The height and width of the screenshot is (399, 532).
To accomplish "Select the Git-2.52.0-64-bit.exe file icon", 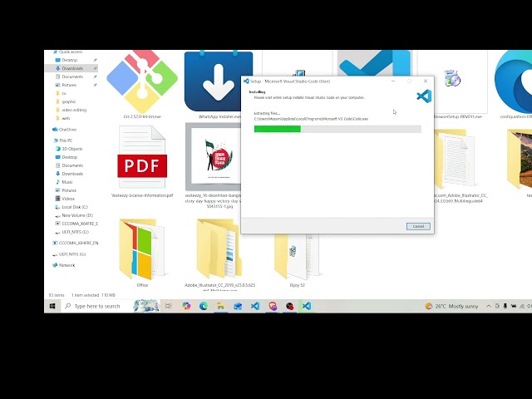I will click(x=142, y=81).
